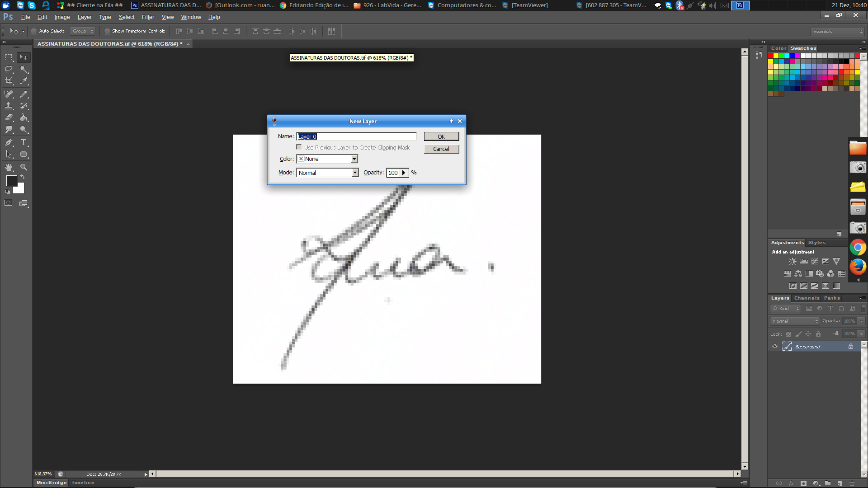Open the File menu

(x=25, y=17)
